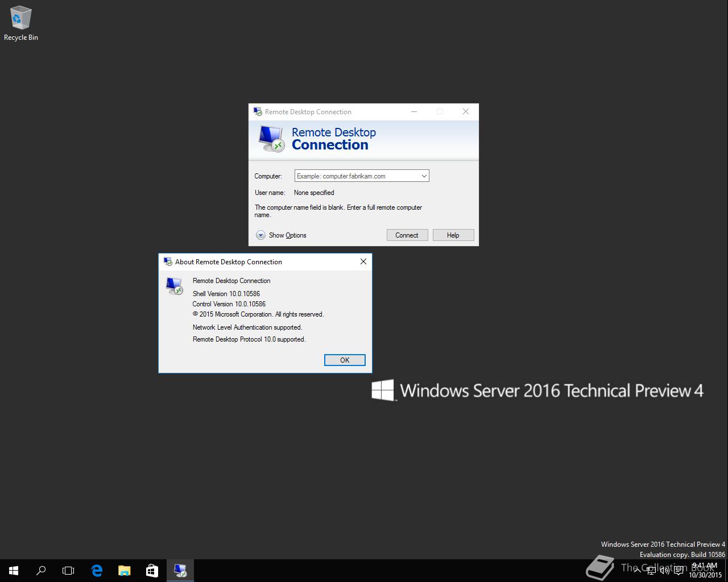Click the 'None specified' user name text
The image size is (728, 582).
314,193
